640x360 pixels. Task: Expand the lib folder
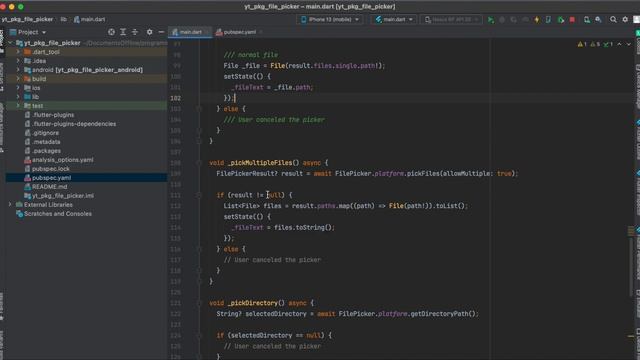click(18, 97)
